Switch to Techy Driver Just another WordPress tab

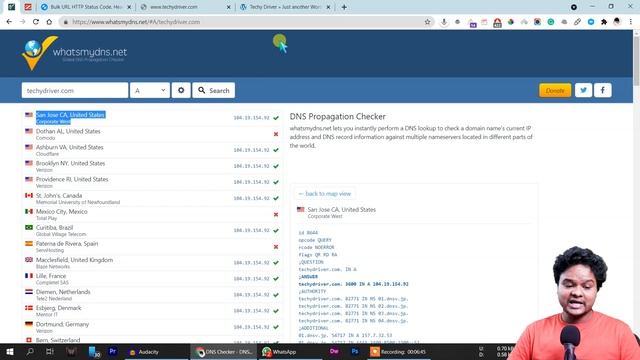pos(285,7)
